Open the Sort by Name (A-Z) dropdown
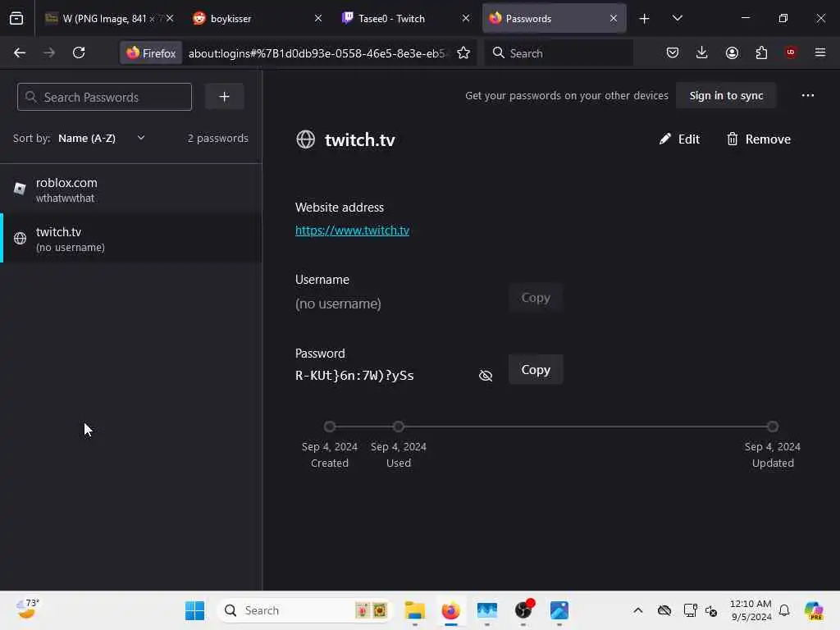 click(101, 138)
